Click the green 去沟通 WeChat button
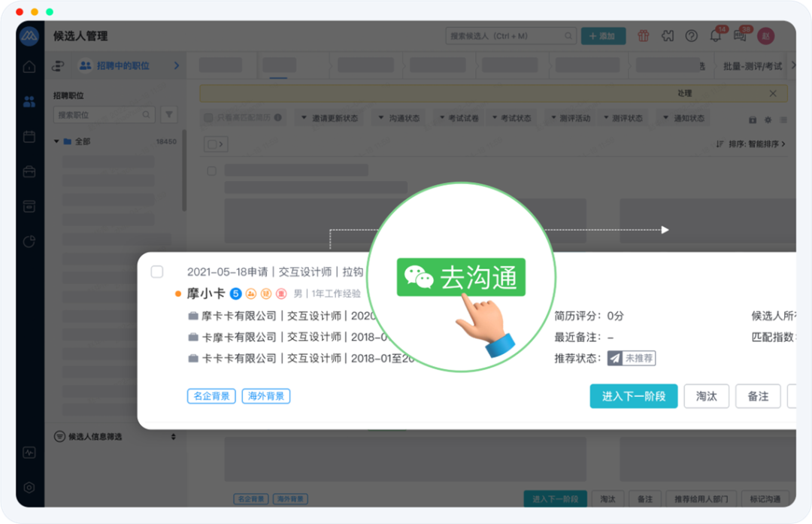 tap(461, 277)
